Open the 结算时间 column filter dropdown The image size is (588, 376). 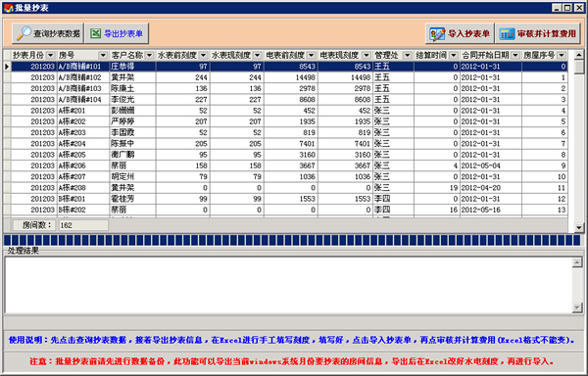(x=454, y=56)
